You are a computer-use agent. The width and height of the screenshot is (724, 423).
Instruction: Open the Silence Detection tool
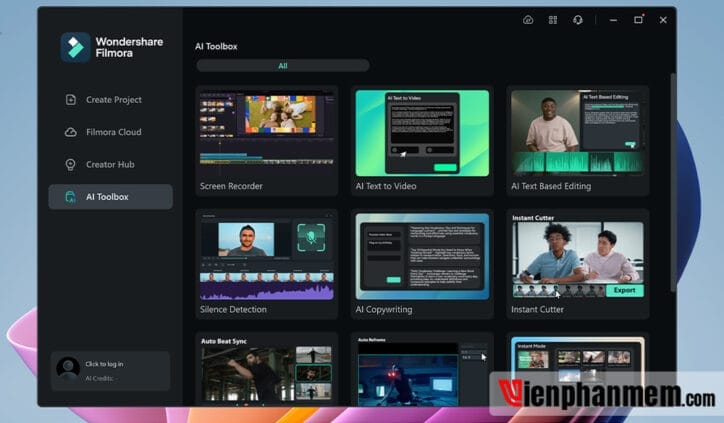coord(266,264)
